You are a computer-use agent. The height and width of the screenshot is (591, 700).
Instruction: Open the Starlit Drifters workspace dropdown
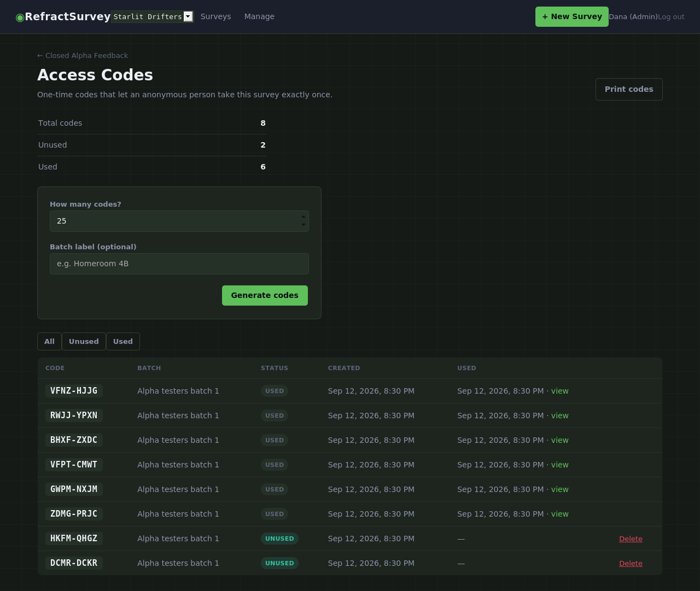(x=152, y=16)
